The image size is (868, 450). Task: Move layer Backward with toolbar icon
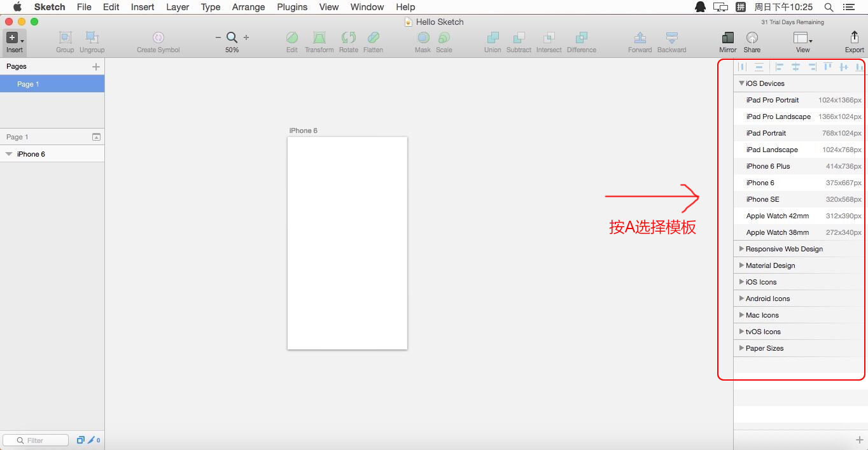(x=672, y=38)
